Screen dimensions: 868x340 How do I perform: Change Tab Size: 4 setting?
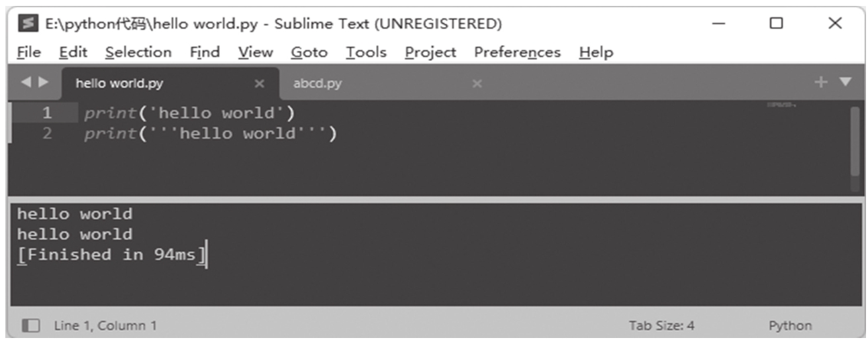coord(661,325)
